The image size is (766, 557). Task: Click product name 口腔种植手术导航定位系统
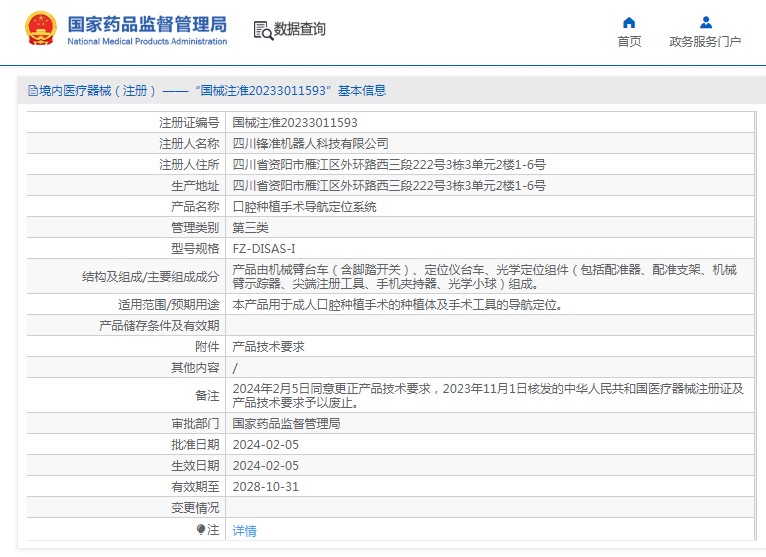point(304,207)
